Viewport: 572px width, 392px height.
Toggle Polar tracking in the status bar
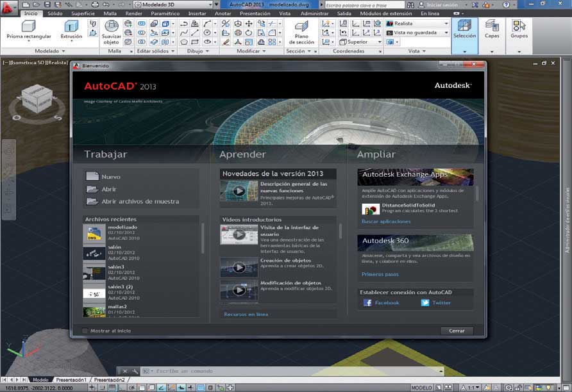131,388
